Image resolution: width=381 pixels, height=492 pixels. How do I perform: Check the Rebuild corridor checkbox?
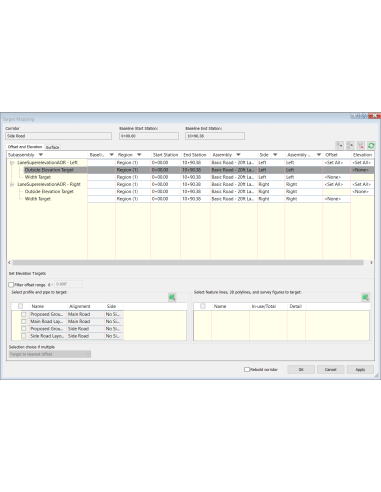pos(247,369)
